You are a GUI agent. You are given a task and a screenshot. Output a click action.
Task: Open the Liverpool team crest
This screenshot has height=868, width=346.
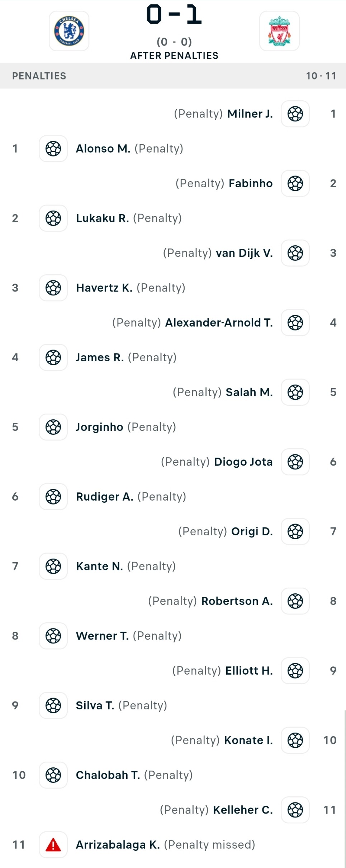[279, 31]
